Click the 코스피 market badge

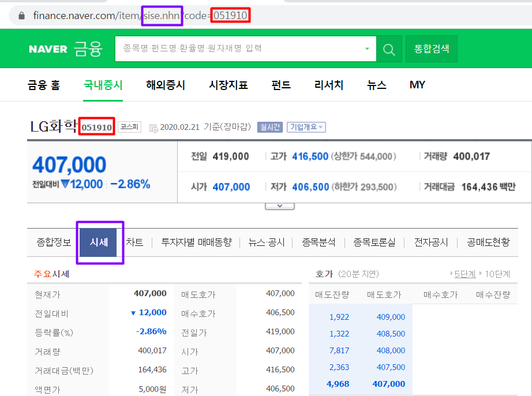tap(129, 127)
